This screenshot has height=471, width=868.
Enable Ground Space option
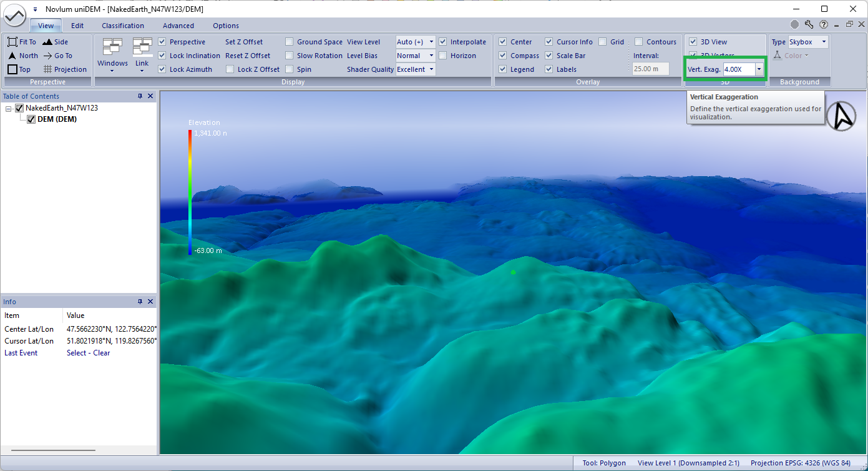coord(290,42)
